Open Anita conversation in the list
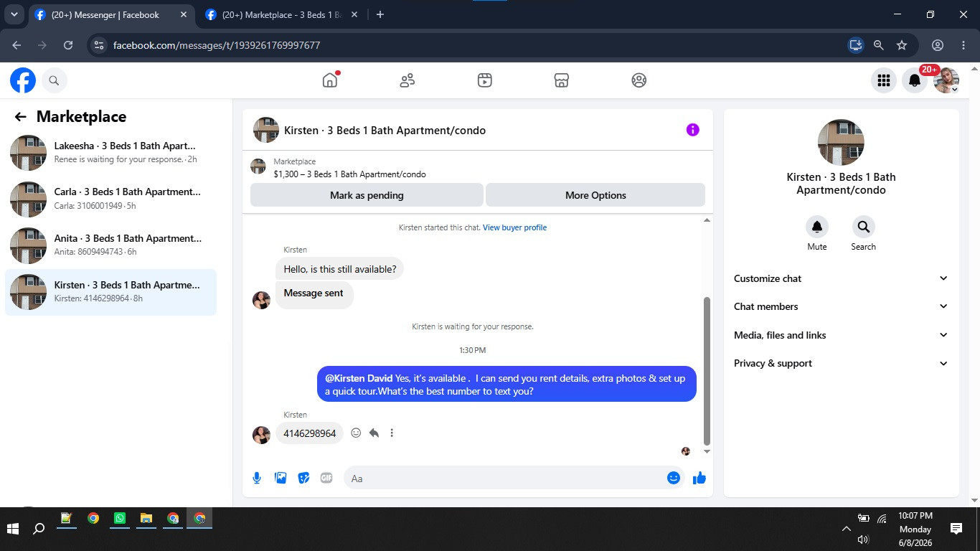The image size is (980, 551). (x=110, y=245)
